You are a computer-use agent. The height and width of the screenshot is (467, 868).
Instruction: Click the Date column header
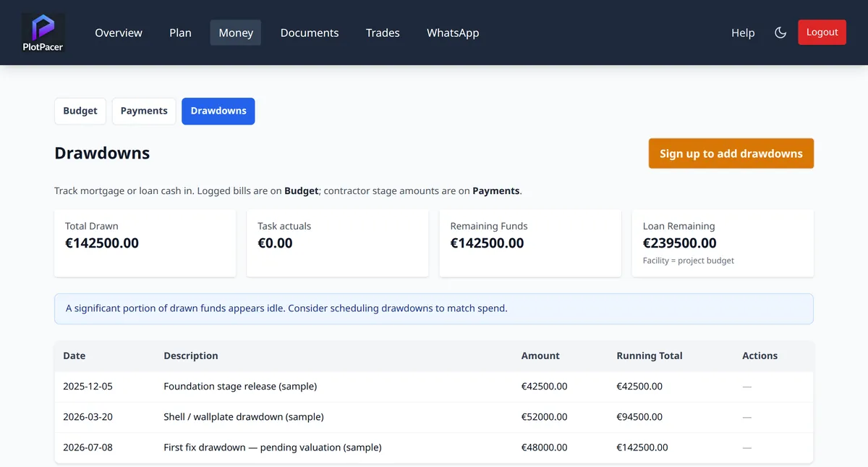point(75,355)
